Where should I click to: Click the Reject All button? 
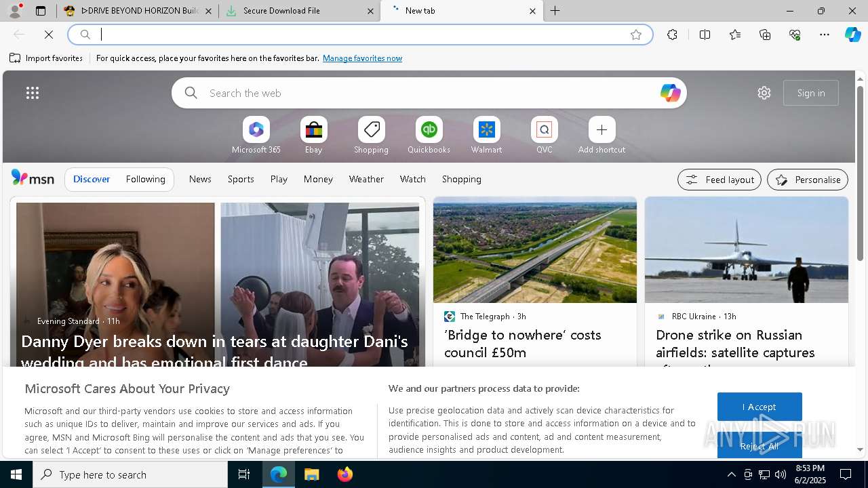759,445
